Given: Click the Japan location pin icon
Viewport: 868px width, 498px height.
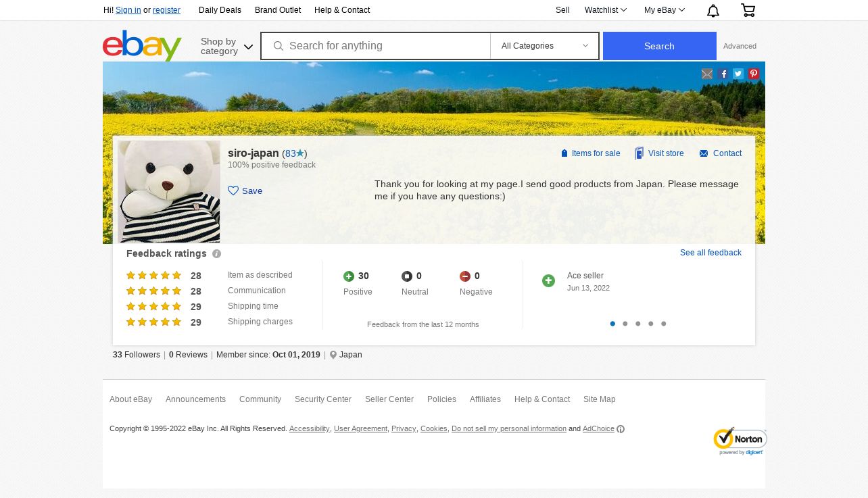Looking at the screenshot, I should [333, 355].
